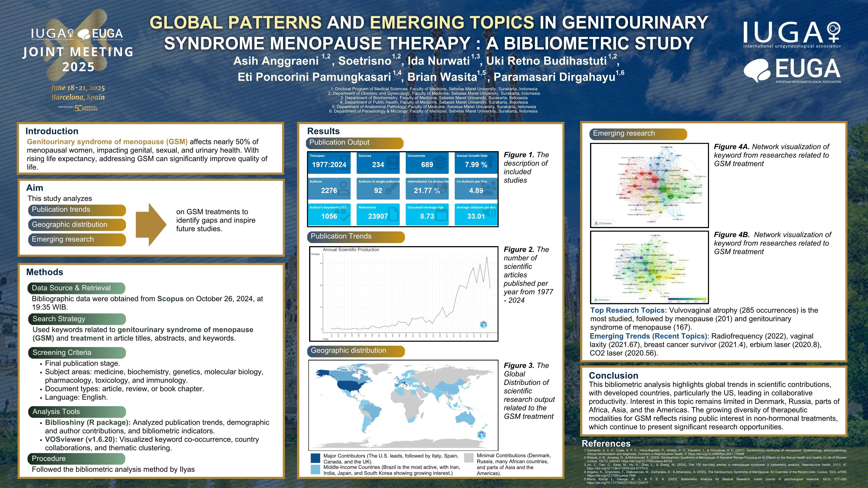Select the Authors 2276 tile
This screenshot has width=868, height=488.
tap(329, 189)
